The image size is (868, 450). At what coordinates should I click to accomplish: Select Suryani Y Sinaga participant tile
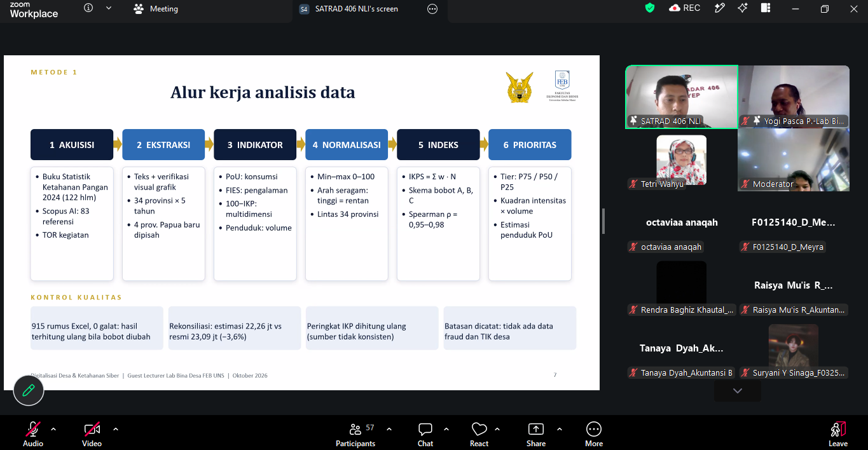[x=794, y=349]
